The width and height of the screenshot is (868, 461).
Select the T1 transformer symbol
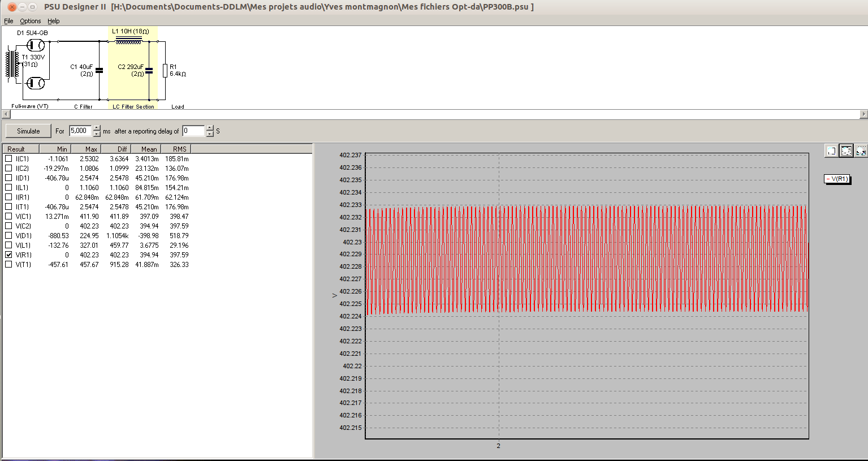pyautogui.click(x=12, y=64)
